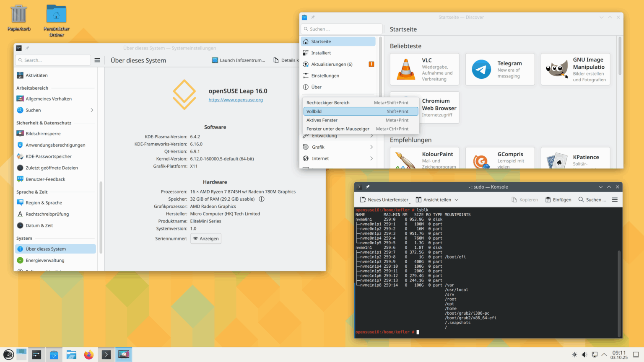Image resolution: width=644 pixels, height=362 pixels.
Task: Click Anzeigen to reveal the Seriennummer
Action: pyautogui.click(x=206, y=238)
